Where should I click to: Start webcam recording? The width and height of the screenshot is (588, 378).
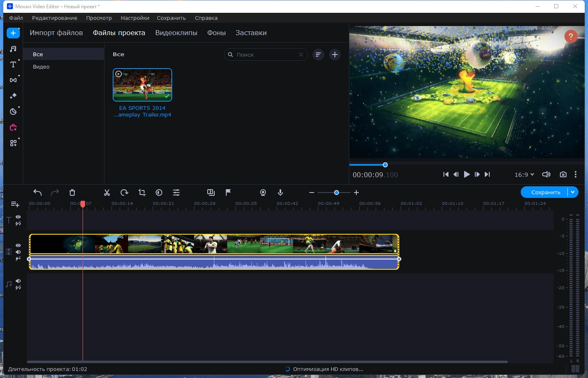[263, 193]
